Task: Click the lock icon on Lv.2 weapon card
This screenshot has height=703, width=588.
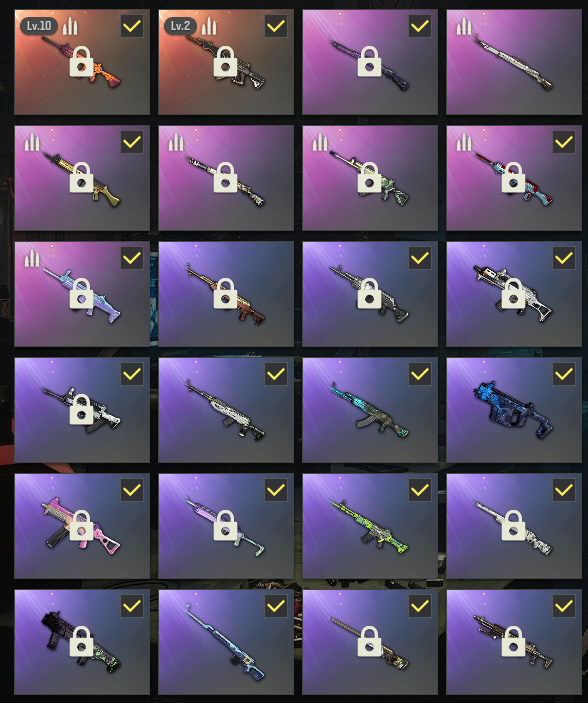Action: pyautogui.click(x=225, y=61)
